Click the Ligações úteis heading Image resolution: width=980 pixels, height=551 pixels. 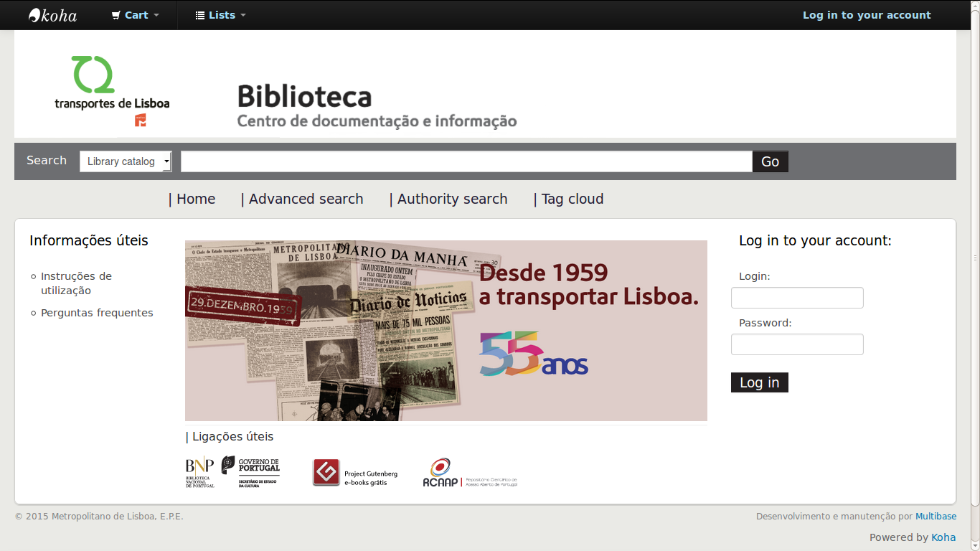point(232,436)
